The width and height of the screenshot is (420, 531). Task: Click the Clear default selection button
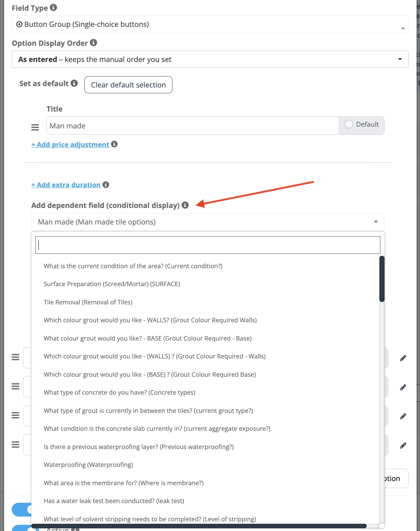coord(128,85)
